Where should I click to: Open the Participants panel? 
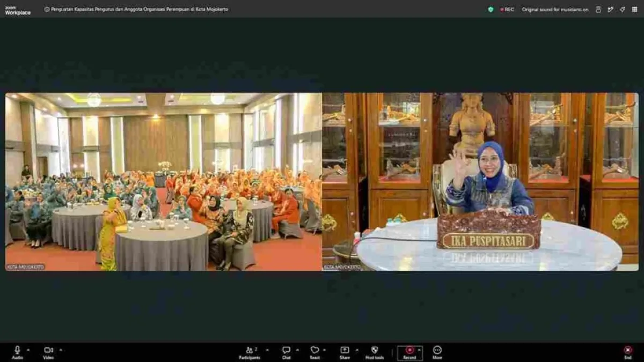click(250, 352)
